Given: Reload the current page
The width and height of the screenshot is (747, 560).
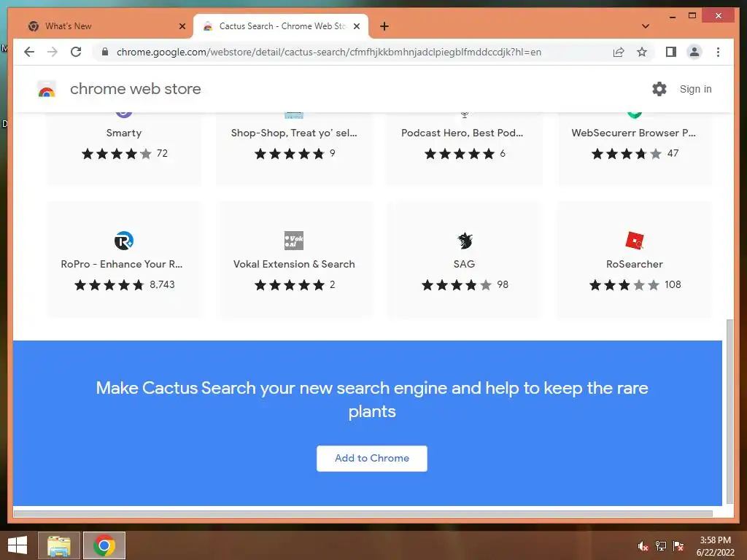Looking at the screenshot, I should click(x=76, y=52).
